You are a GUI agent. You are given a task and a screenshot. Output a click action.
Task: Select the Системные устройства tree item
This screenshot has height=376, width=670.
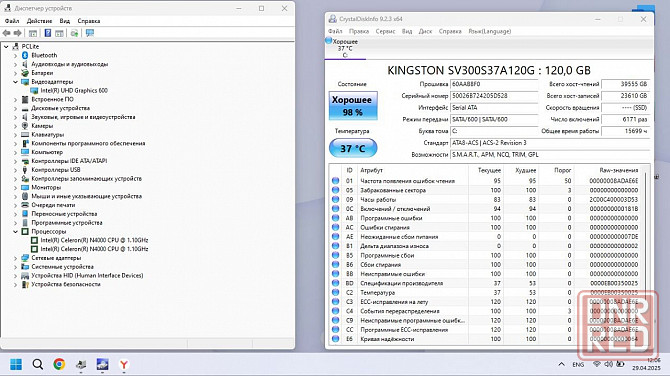point(62,267)
